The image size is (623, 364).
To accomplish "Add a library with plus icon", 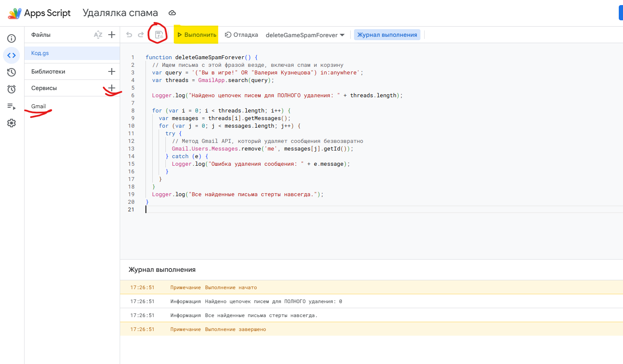I will tap(112, 71).
